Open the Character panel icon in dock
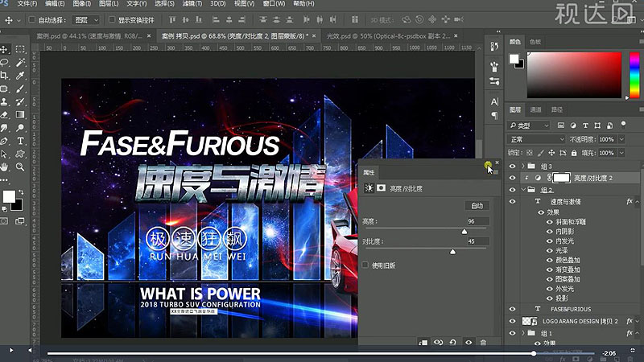The image size is (644, 362). click(494, 101)
